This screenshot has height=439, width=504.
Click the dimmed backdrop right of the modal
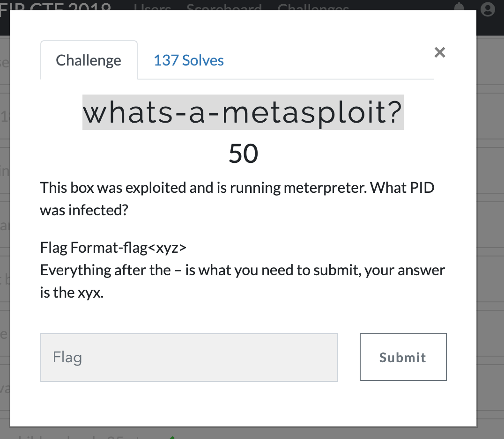tap(490, 225)
